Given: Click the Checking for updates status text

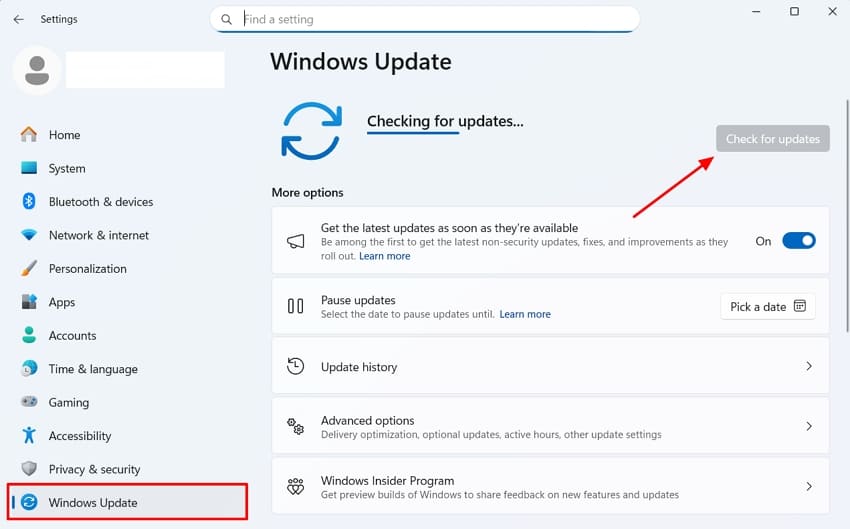Looking at the screenshot, I should [x=445, y=121].
